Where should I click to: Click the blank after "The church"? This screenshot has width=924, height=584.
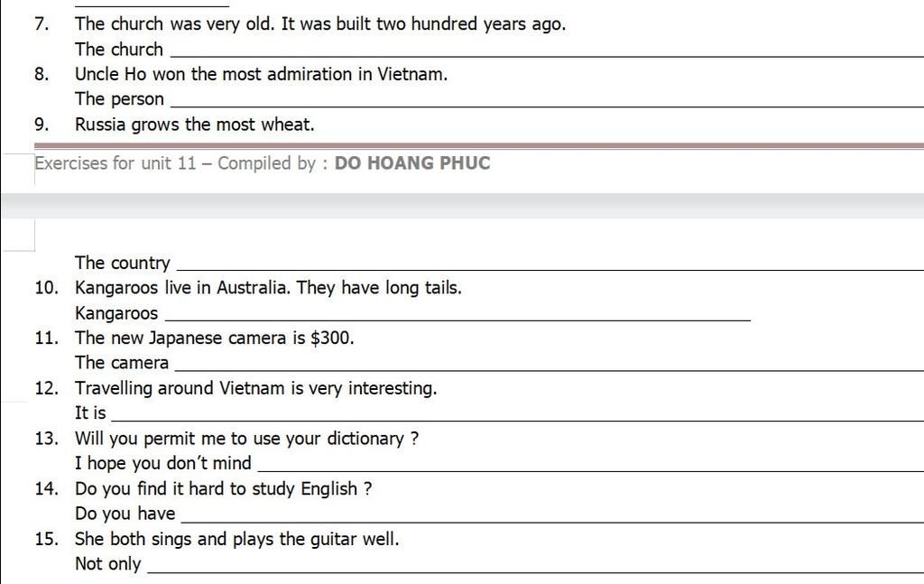pyautogui.click(x=547, y=51)
